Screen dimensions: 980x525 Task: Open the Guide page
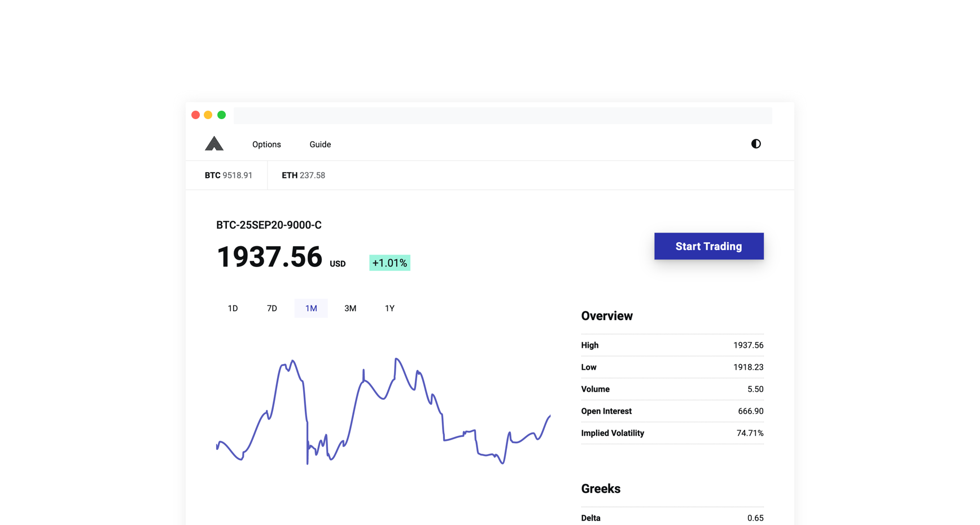[320, 144]
